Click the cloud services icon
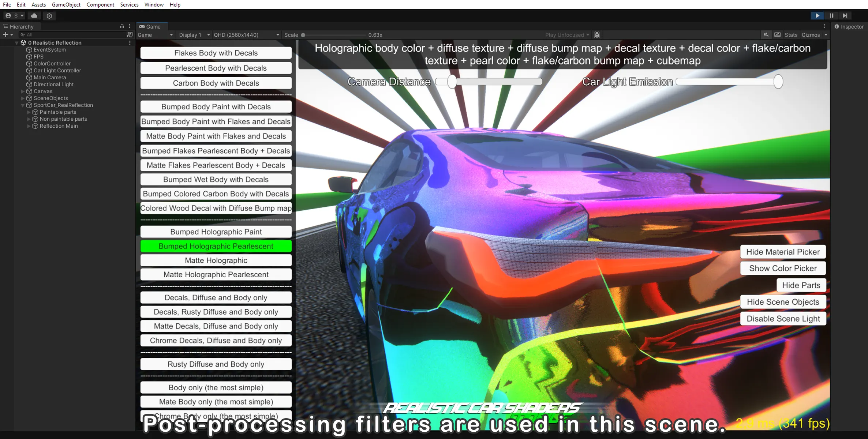This screenshot has height=439, width=868. coord(34,16)
